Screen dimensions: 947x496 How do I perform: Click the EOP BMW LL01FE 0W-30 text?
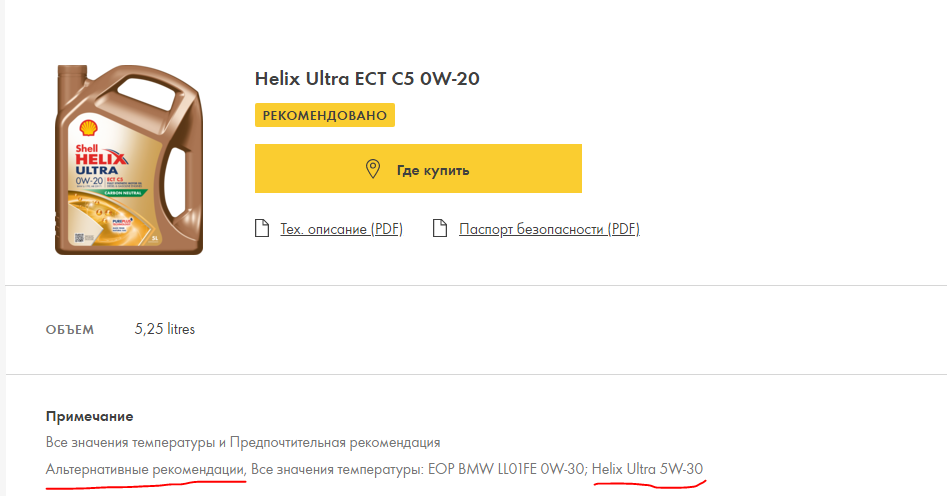coord(506,469)
